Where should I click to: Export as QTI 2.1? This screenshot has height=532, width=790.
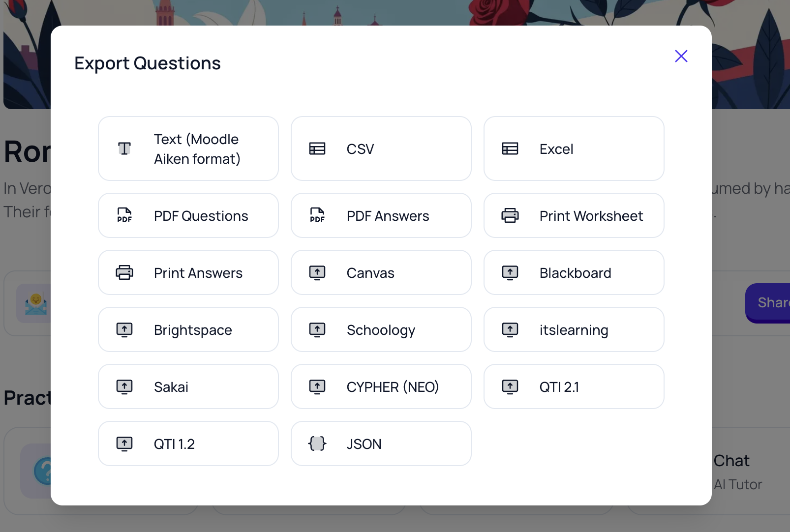[x=574, y=386]
